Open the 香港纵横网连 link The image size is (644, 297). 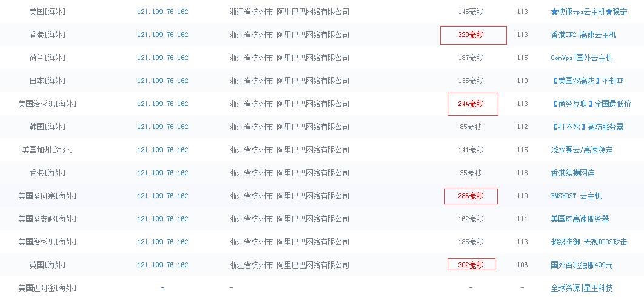[x=572, y=173]
